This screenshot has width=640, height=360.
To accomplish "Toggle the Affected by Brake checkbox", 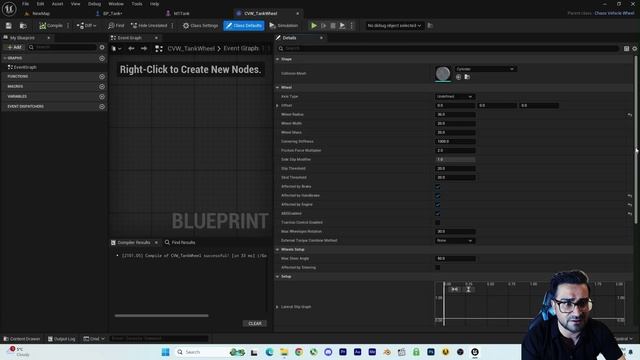I will [438, 187].
